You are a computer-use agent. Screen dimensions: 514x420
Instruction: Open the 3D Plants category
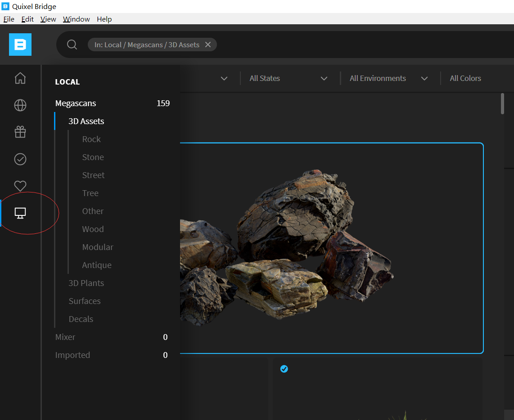tap(86, 283)
